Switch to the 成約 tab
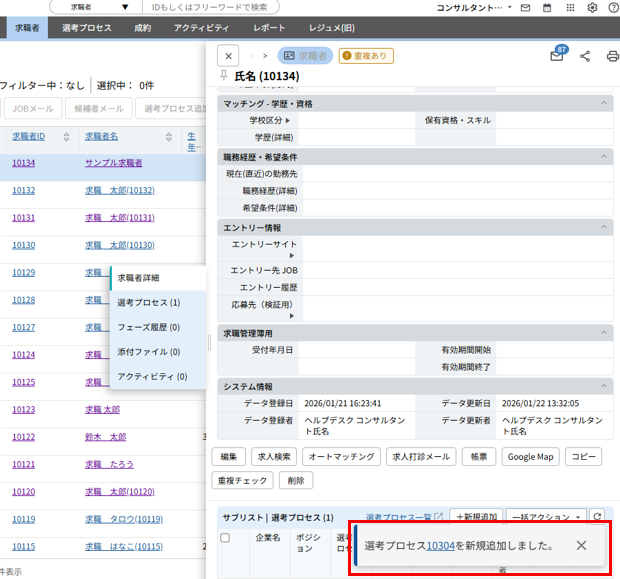 (143, 28)
